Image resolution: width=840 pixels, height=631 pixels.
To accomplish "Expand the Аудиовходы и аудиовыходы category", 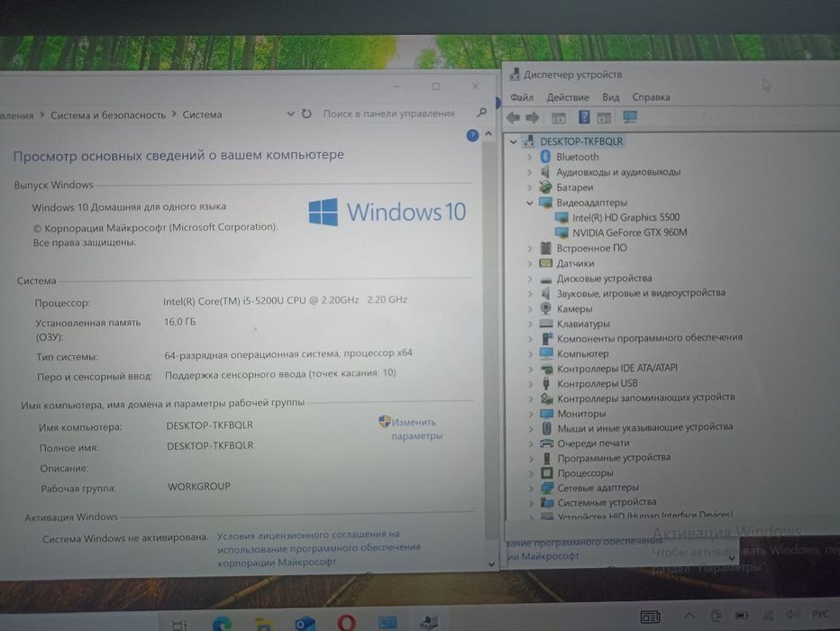I will tap(529, 172).
